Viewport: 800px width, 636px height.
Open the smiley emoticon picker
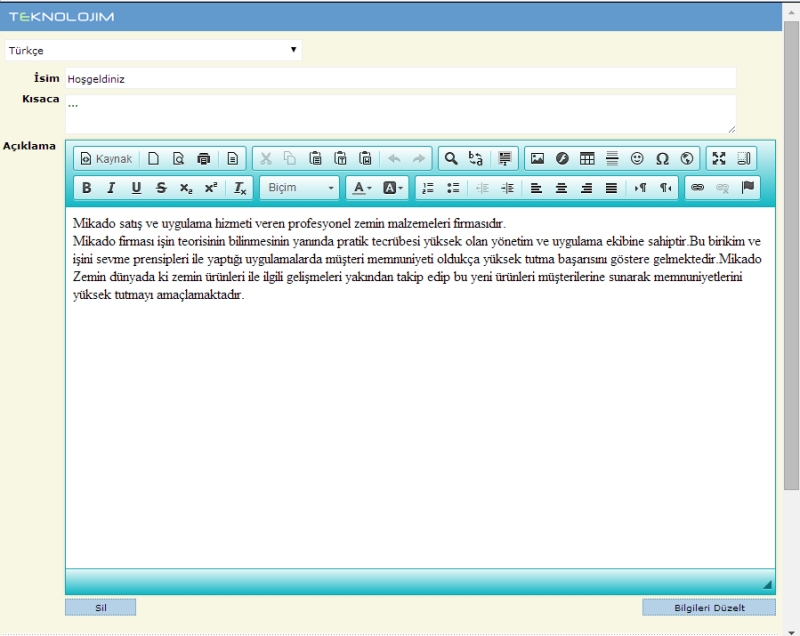click(x=637, y=159)
